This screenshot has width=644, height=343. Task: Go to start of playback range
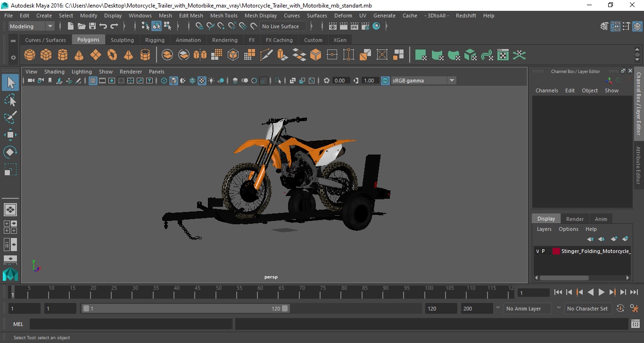click(558, 293)
